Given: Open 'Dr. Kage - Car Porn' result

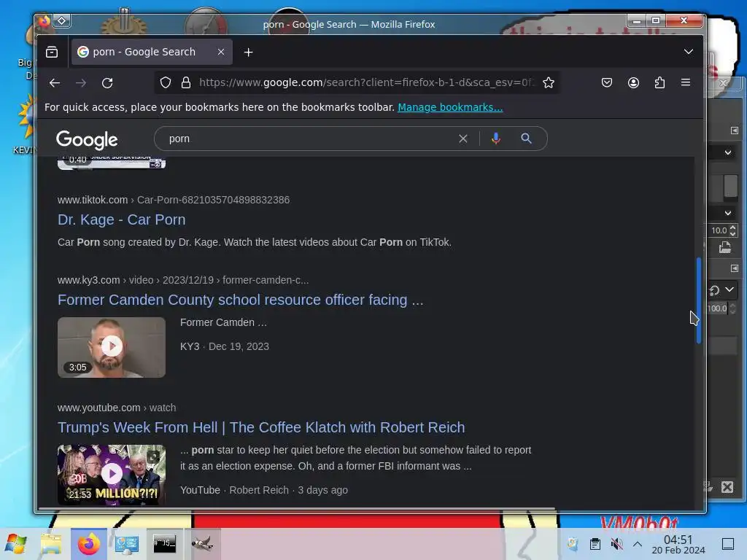Looking at the screenshot, I should point(122,219).
